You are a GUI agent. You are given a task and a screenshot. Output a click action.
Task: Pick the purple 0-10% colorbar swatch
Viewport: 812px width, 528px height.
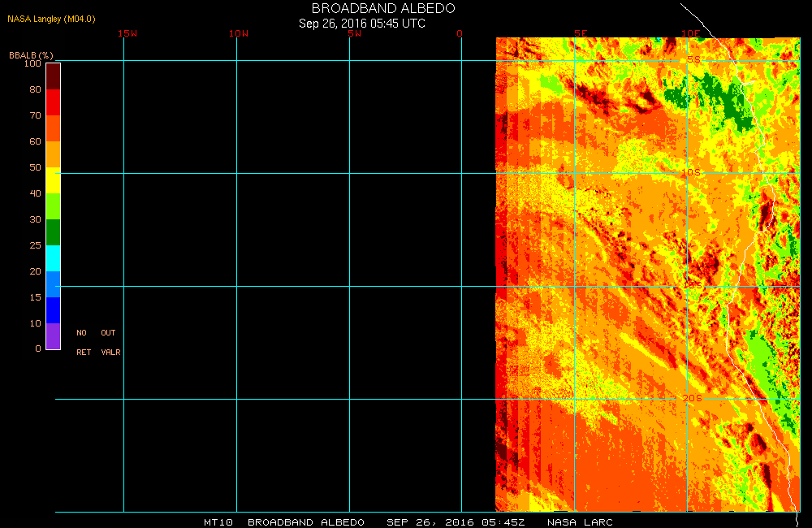[x=53, y=336]
